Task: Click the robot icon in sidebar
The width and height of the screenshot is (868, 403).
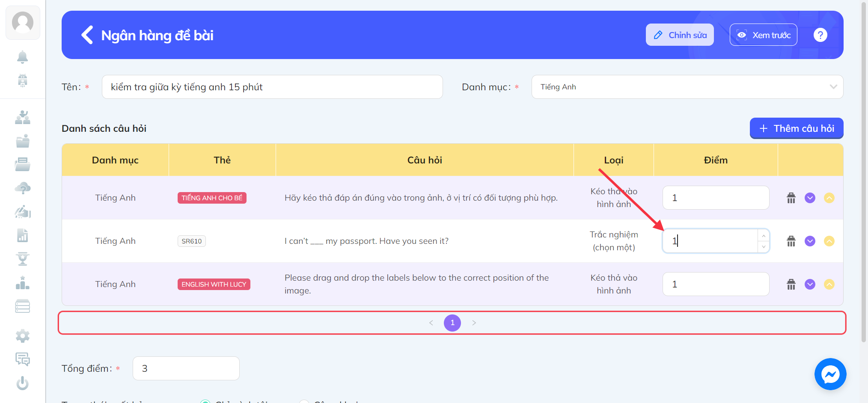Action: point(22,80)
